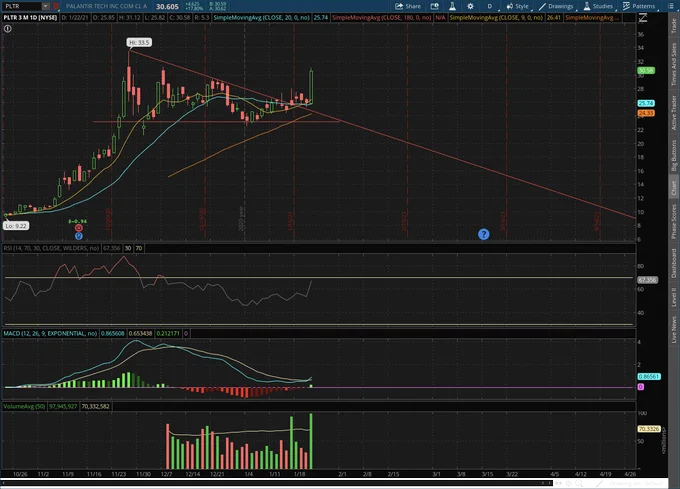680x489 pixels.
Task: Open the Level II side tab
Action: pos(673,297)
